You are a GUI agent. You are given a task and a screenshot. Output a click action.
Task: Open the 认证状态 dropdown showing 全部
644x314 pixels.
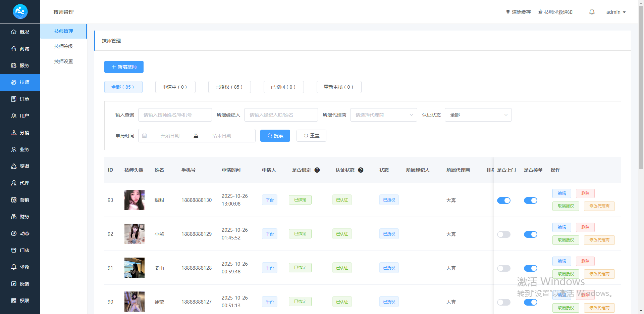click(478, 115)
